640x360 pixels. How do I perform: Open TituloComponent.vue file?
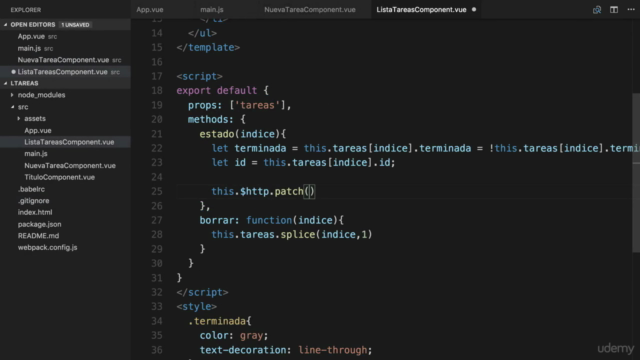click(x=59, y=177)
